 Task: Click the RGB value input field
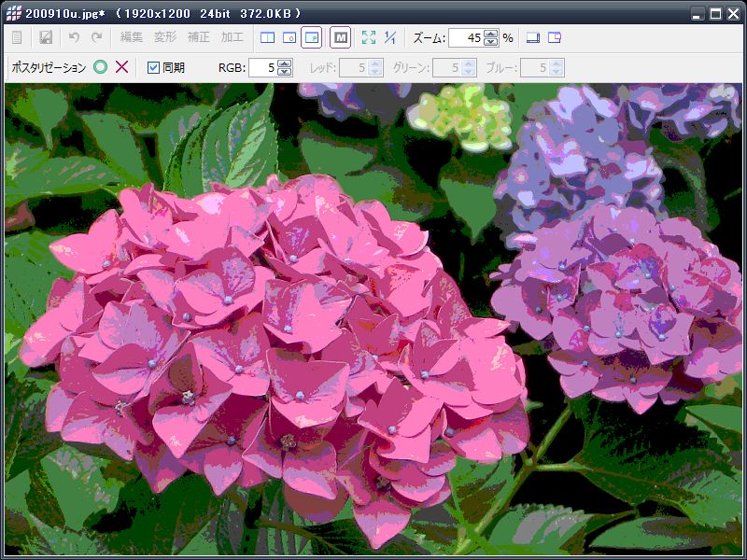[x=262, y=67]
